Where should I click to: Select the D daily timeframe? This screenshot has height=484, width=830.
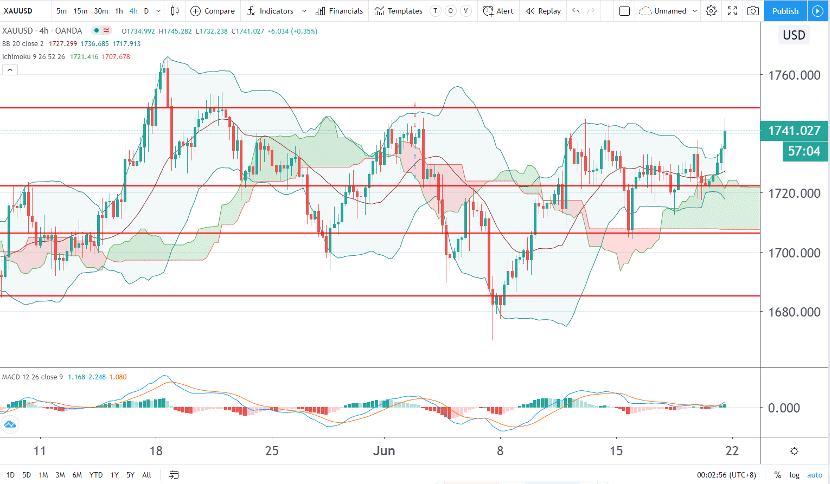pos(146,11)
